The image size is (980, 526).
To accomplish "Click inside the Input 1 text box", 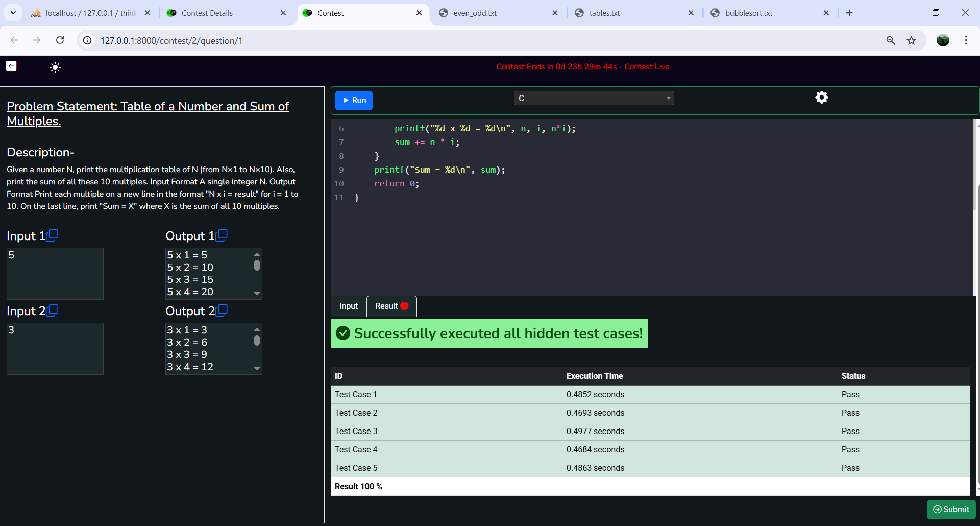I will point(55,274).
